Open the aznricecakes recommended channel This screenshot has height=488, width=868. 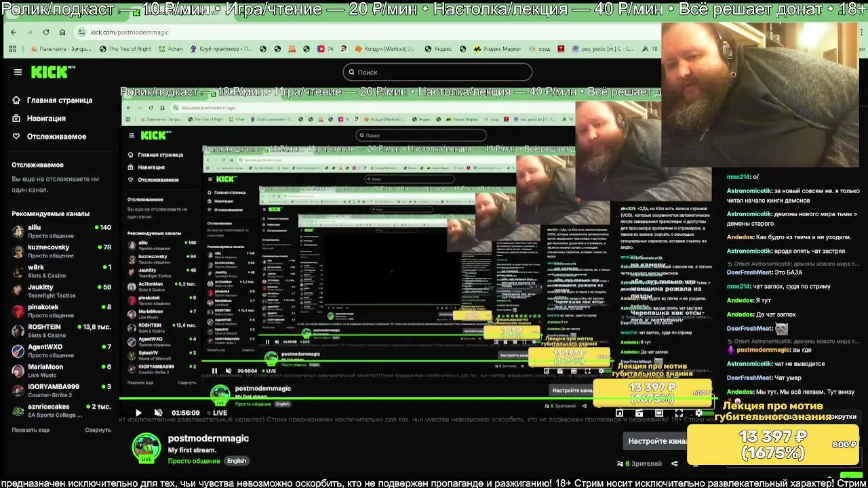tap(61, 410)
